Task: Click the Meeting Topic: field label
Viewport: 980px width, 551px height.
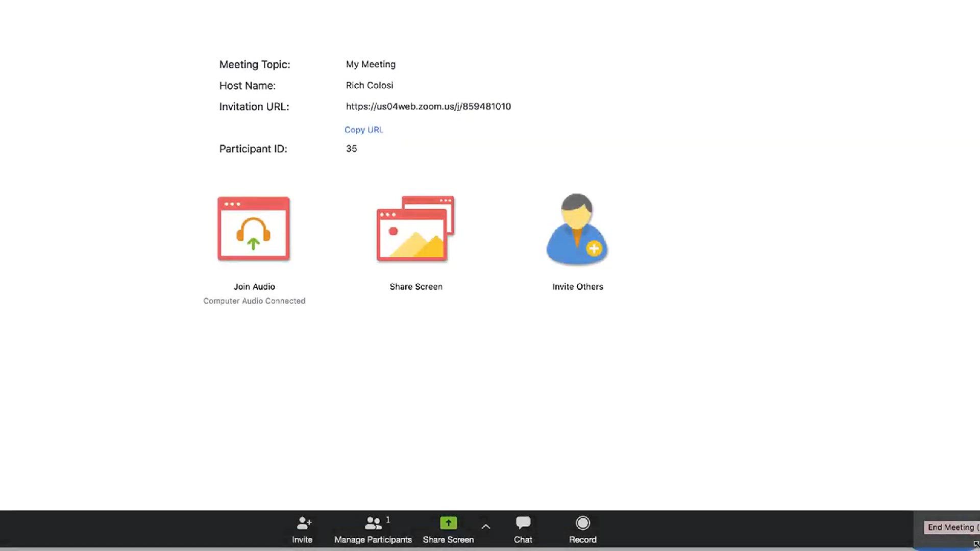Action: pos(255,64)
